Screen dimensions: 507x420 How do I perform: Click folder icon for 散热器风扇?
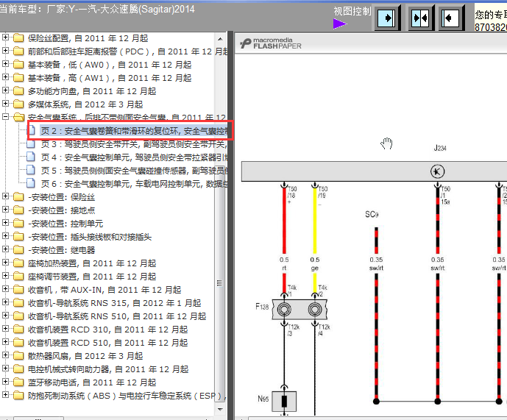[18, 356]
